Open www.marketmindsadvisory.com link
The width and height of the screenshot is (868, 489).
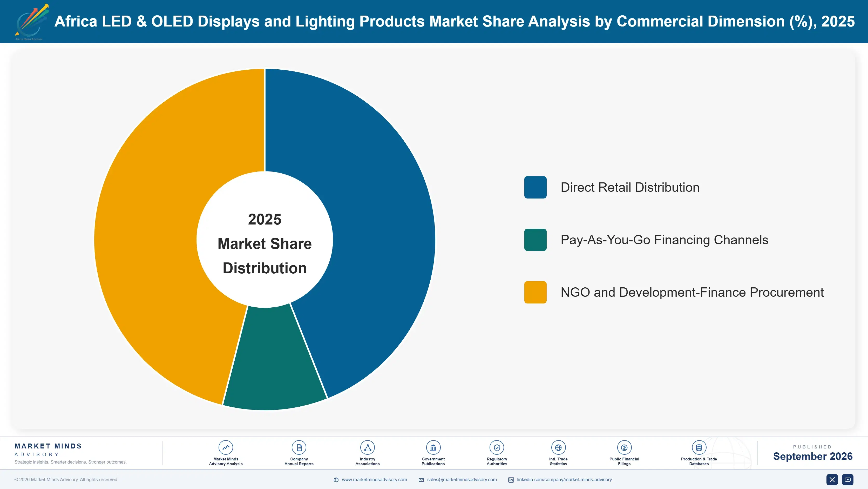pos(374,480)
